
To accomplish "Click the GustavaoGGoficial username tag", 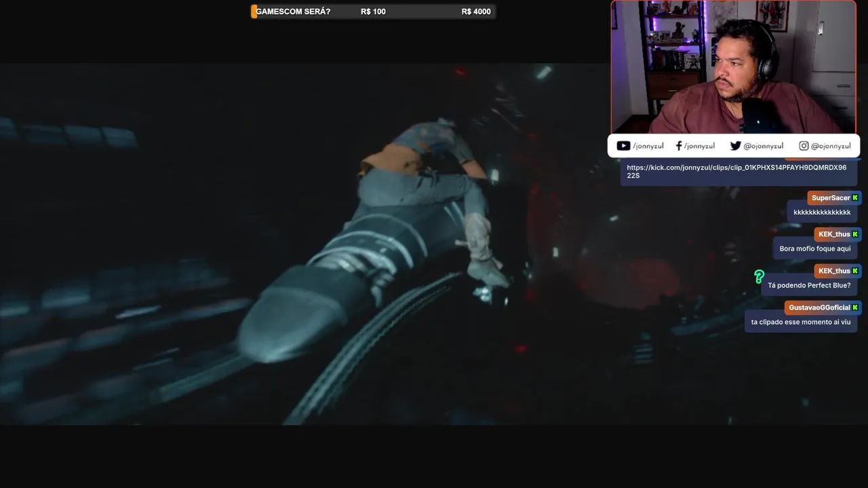I will tap(823, 308).
